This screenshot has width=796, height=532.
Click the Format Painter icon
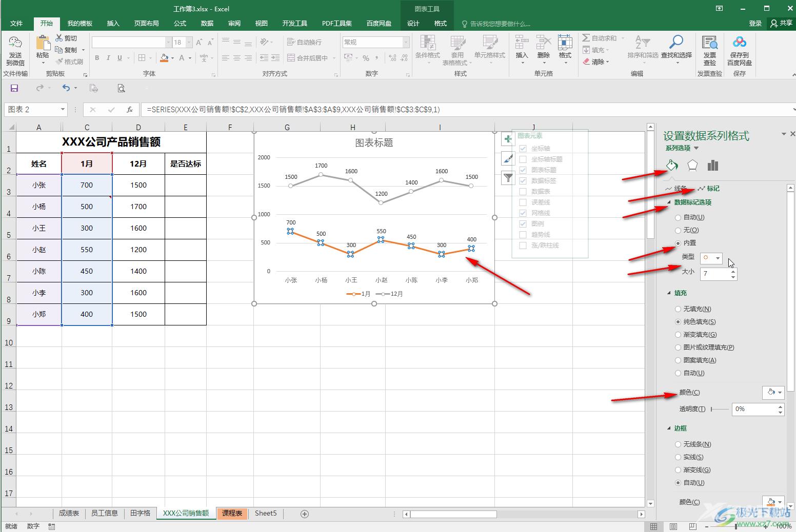pyautogui.click(x=59, y=62)
